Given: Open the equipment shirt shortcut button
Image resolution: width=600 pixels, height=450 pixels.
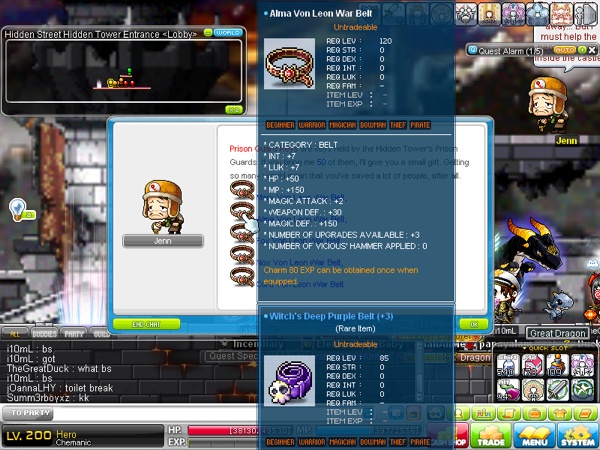Looking at the screenshot, I should [559, 413].
